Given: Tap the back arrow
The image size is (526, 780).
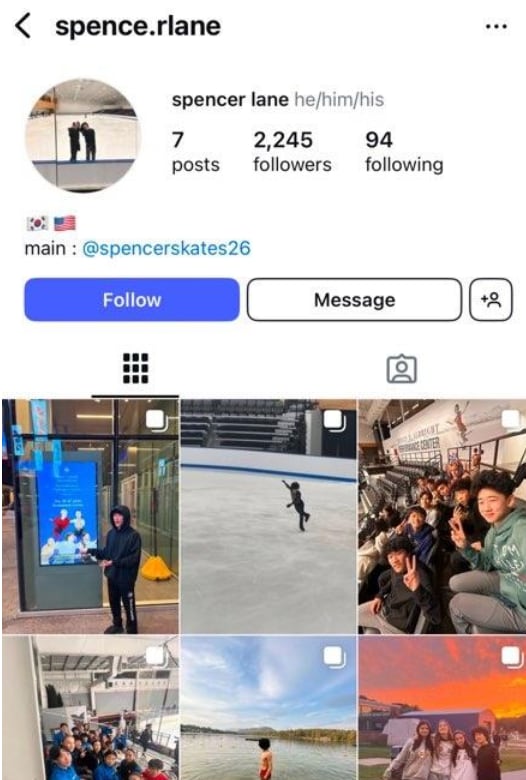Looking at the screenshot, I should (x=23, y=26).
